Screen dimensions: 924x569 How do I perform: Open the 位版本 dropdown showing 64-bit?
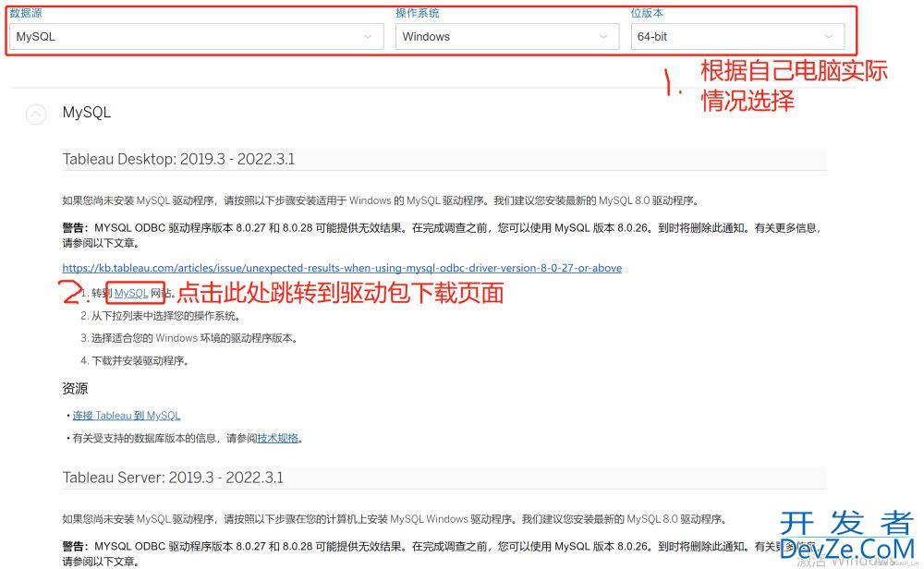tap(737, 37)
